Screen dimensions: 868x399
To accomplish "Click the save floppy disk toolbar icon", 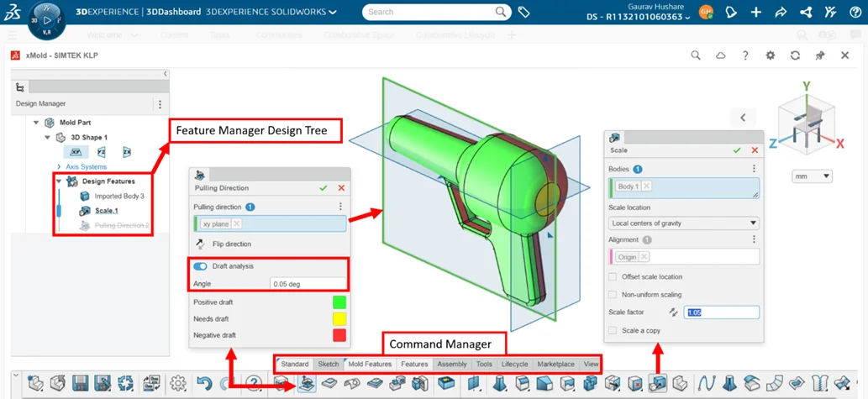I will point(81,383).
